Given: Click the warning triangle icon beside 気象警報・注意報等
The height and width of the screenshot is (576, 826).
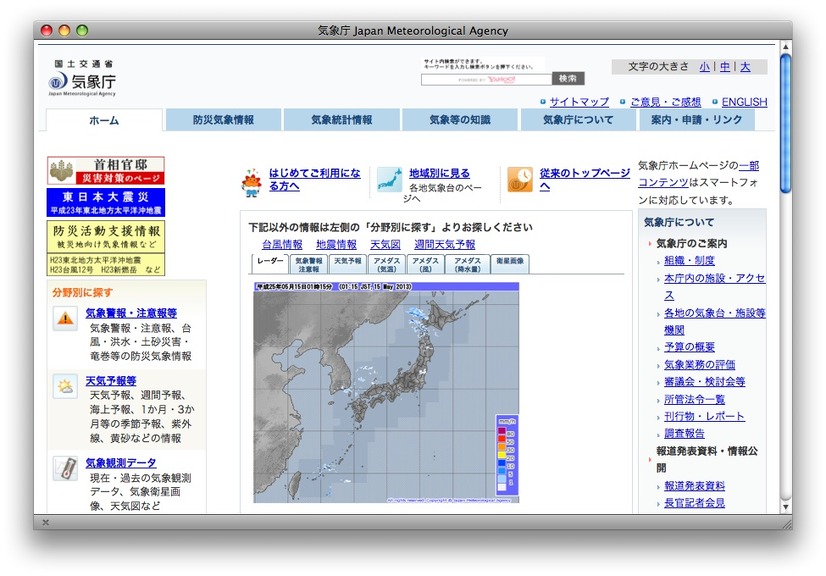Looking at the screenshot, I should click(65, 318).
